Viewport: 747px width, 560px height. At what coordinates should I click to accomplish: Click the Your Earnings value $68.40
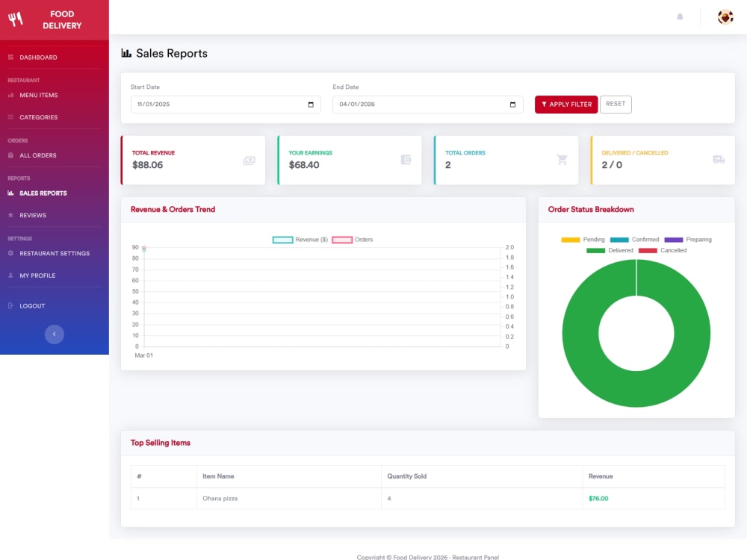coord(304,165)
